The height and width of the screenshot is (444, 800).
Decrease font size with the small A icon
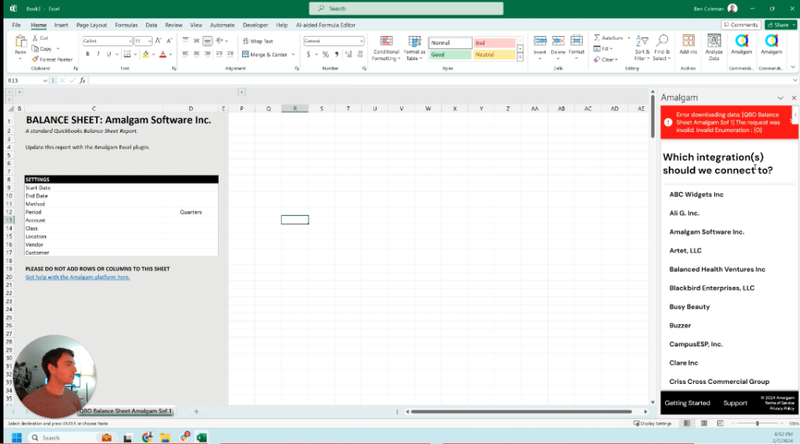[169, 41]
